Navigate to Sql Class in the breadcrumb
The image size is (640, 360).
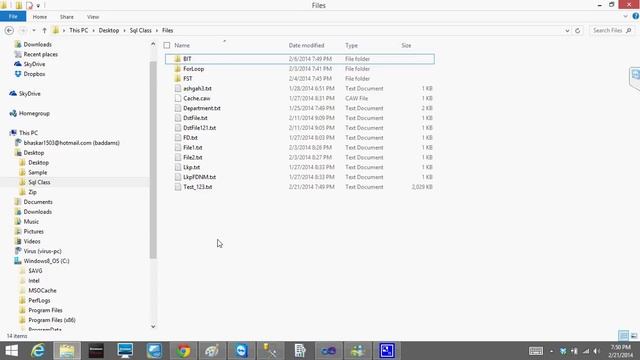140,31
